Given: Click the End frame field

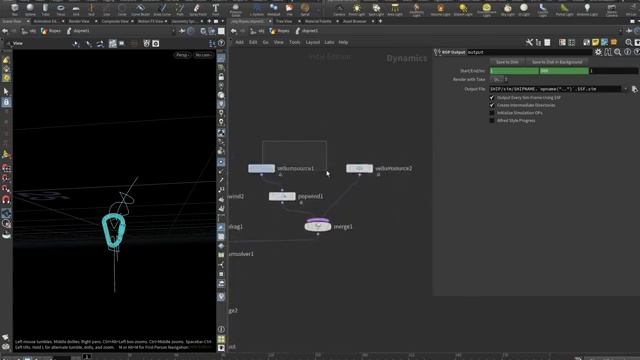Looking at the screenshot, I should [x=564, y=71].
